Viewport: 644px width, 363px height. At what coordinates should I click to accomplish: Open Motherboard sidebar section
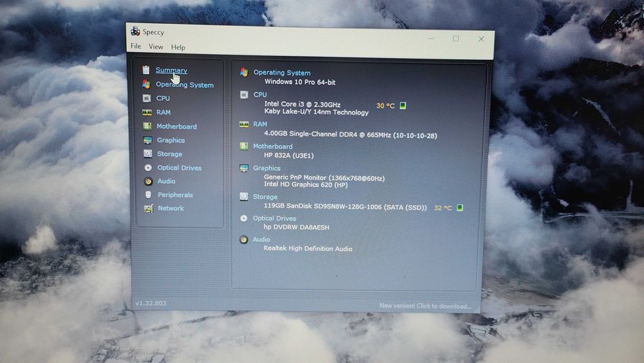click(x=176, y=126)
